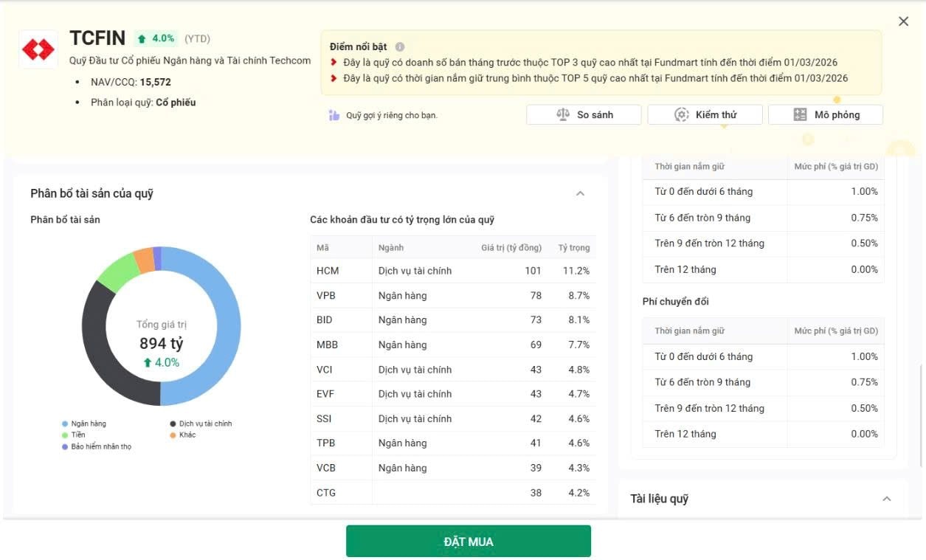Click the Techcom red diamond fund logo
Image resolution: width=926 pixels, height=560 pixels.
pos(38,49)
